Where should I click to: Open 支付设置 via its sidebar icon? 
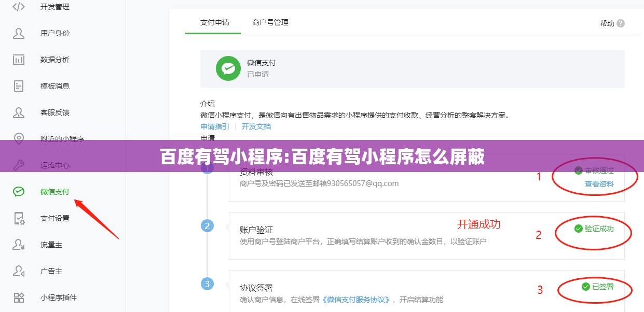(x=19, y=218)
